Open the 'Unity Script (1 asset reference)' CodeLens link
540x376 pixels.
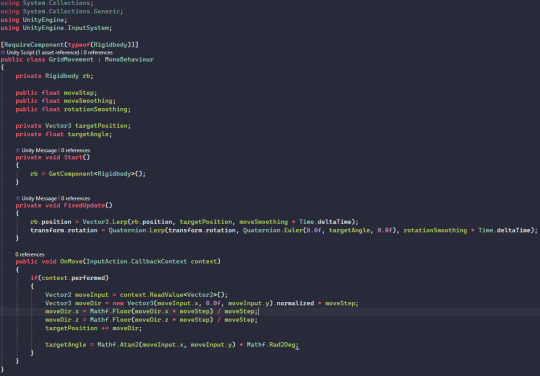tap(43, 52)
